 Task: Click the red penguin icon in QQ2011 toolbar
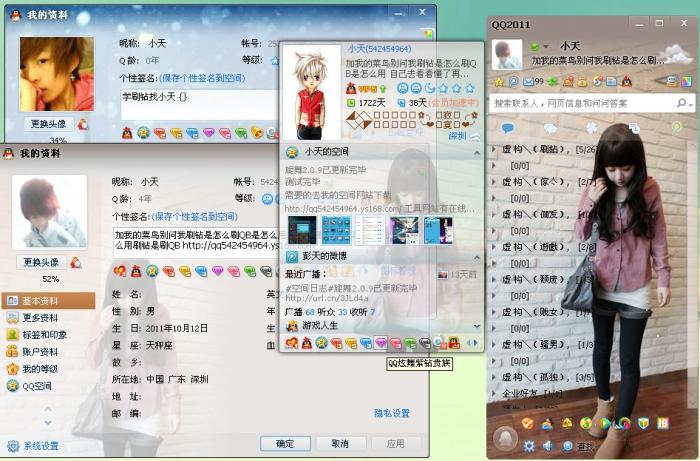[x=627, y=82]
